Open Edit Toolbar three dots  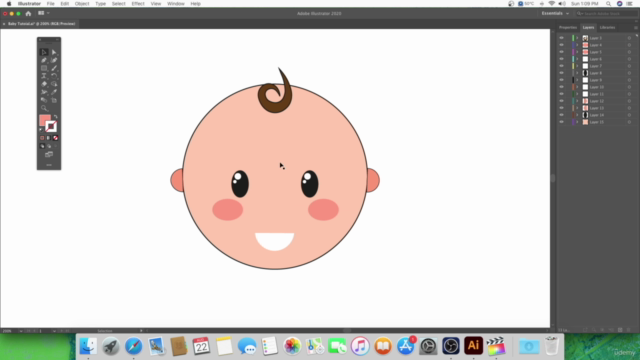pos(49,165)
